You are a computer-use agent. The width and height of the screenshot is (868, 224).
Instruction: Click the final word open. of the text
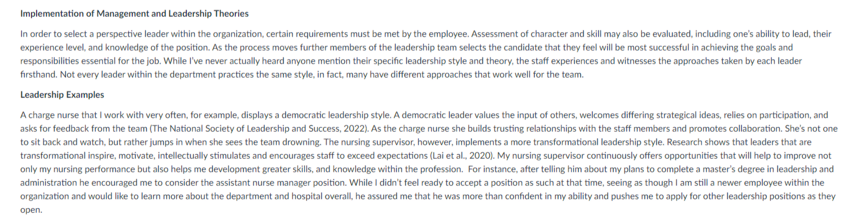click(x=31, y=210)
